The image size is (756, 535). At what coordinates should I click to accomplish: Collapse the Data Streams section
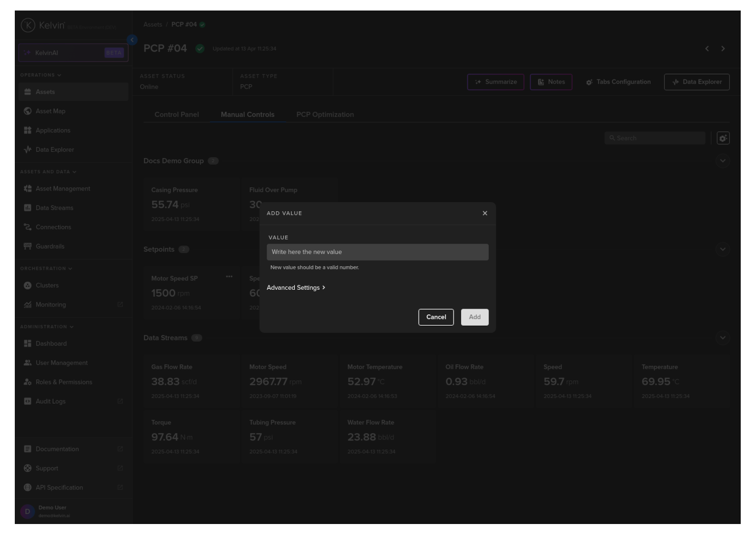[x=722, y=338]
